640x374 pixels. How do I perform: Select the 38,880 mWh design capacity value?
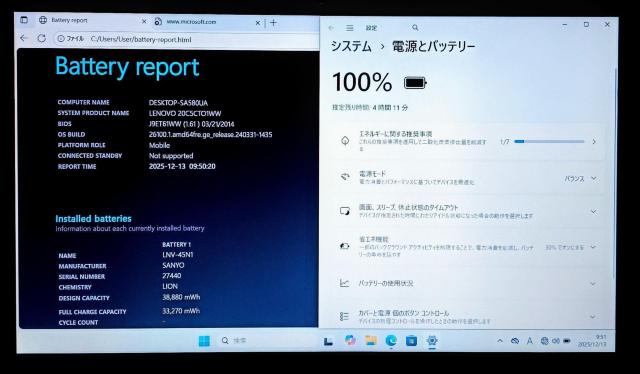tap(181, 297)
